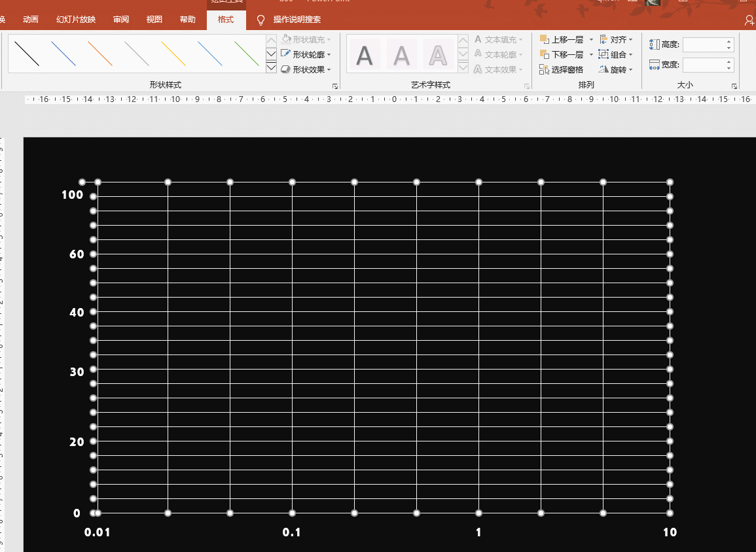Click 上移一层 bring forward icon
Screen dimensions: 756x552
[x=544, y=40]
